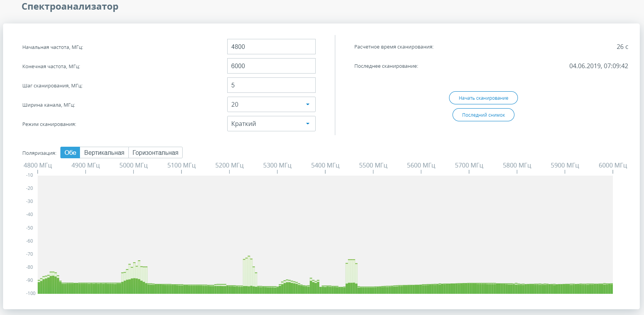Click the end frequency input field showing 6000
Image resolution: width=644 pixels, height=315 pixels.
271,66
